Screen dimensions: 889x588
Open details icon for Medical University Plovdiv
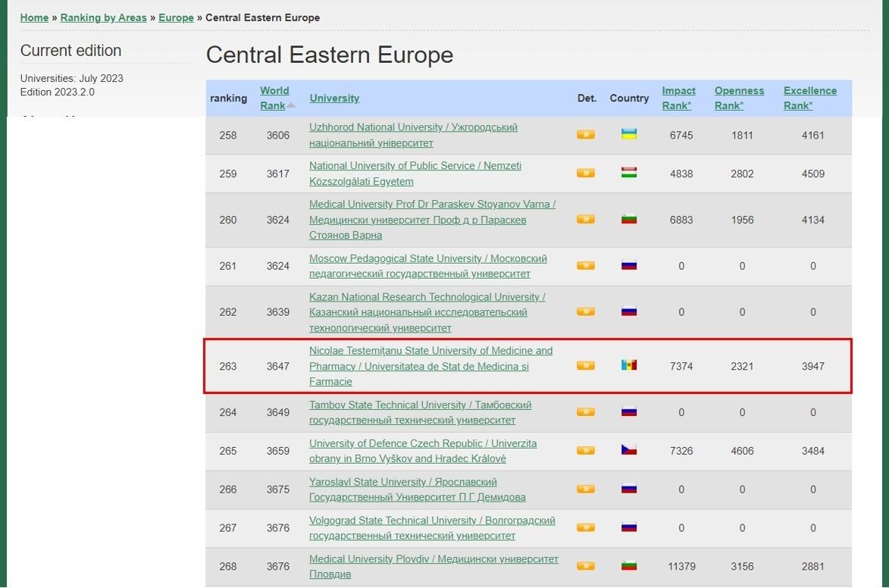tap(585, 566)
